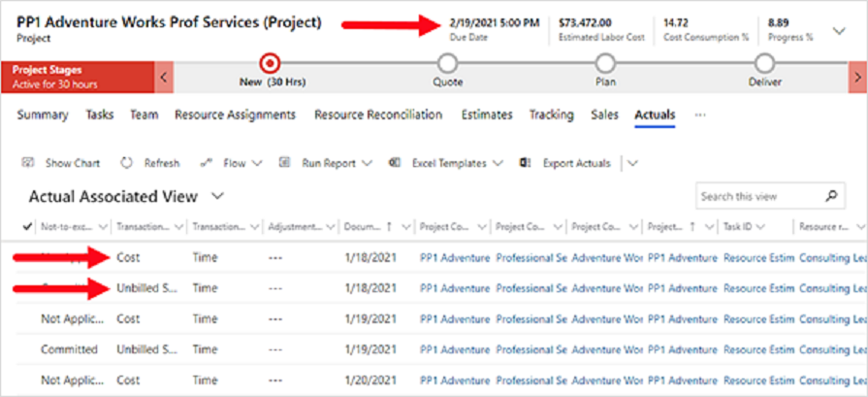Switch to the Tasks tab
The width and height of the screenshot is (868, 397).
point(100,115)
